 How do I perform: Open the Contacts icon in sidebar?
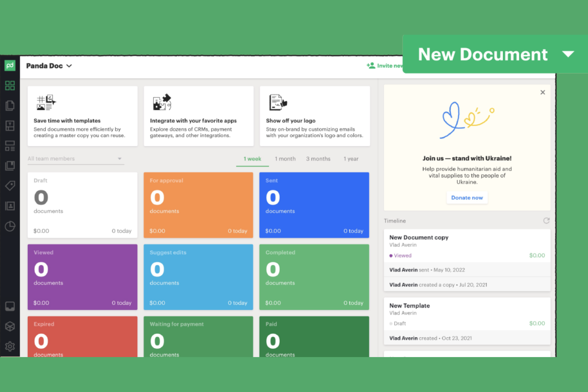point(10,206)
